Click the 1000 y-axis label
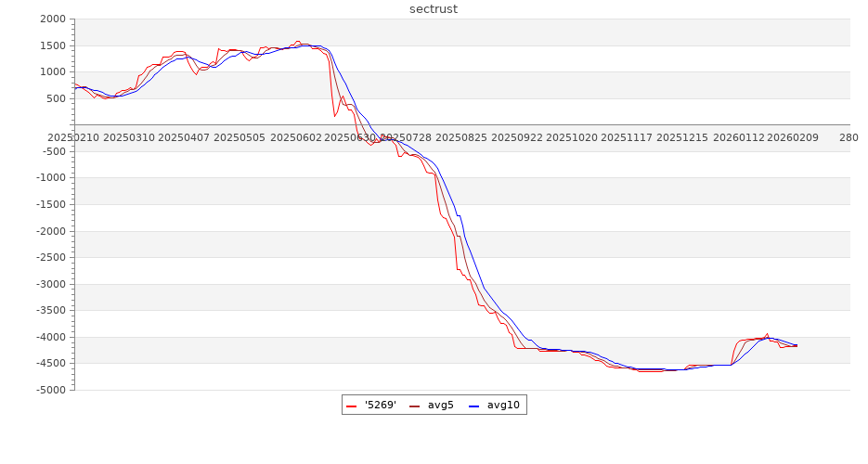 pos(53,72)
